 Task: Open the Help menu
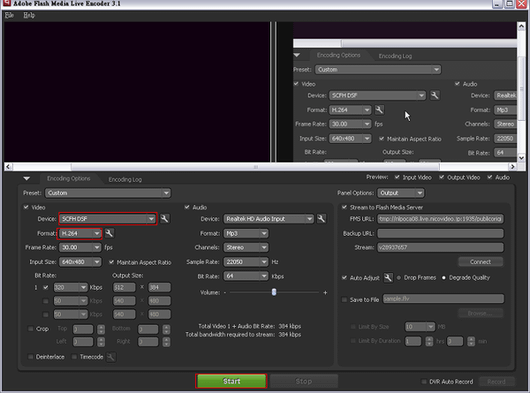tap(29, 15)
